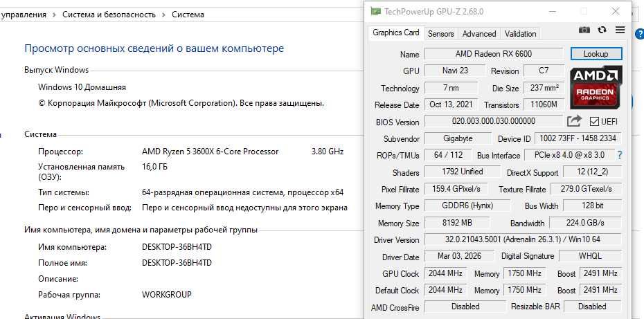Click AMD CrossFire value Disabled
644x319 pixels.
(465, 307)
